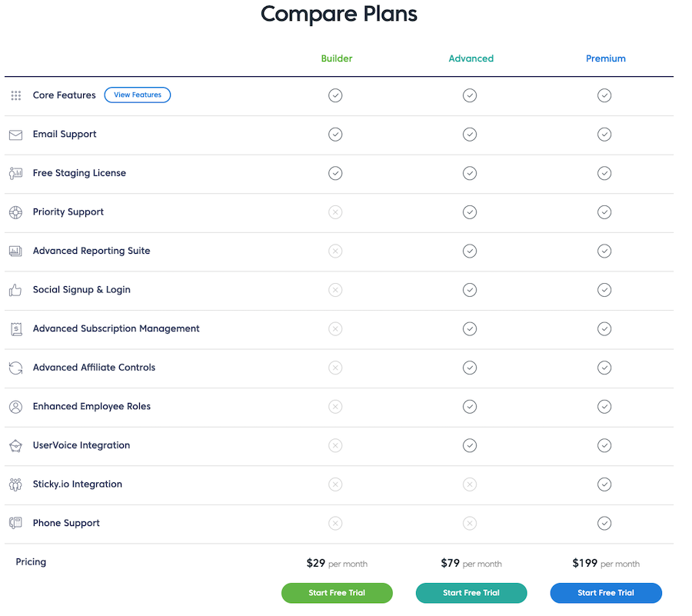Click the Advanced Affiliate Controls refresh icon

click(16, 368)
